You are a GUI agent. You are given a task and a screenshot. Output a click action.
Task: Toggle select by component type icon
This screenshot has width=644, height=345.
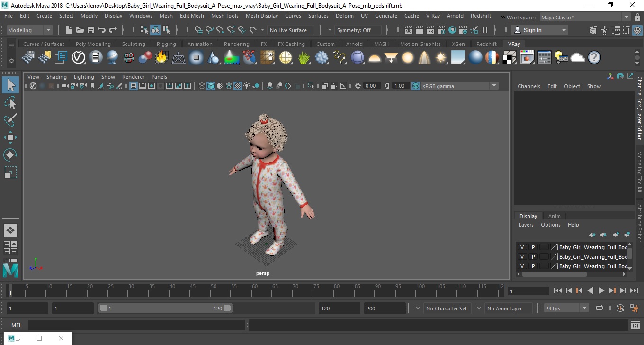[166, 30]
